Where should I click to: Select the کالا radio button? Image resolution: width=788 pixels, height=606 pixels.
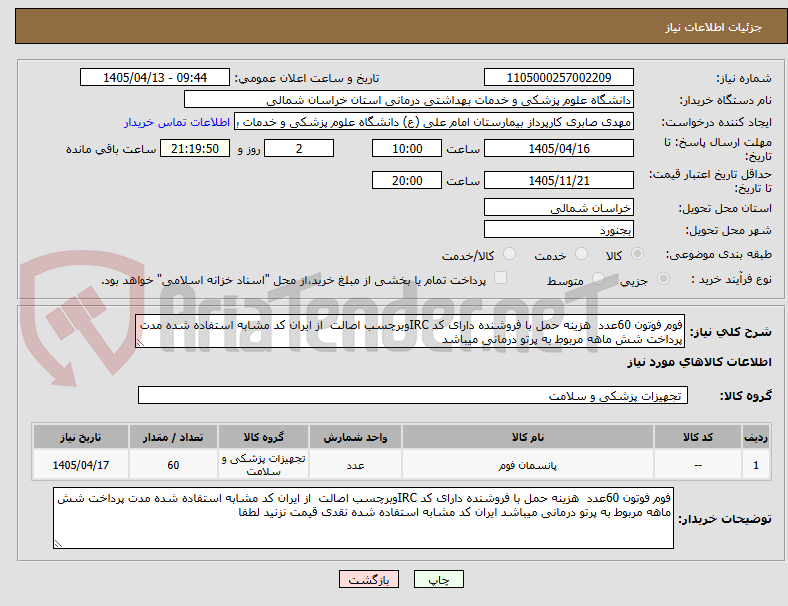tap(637, 254)
